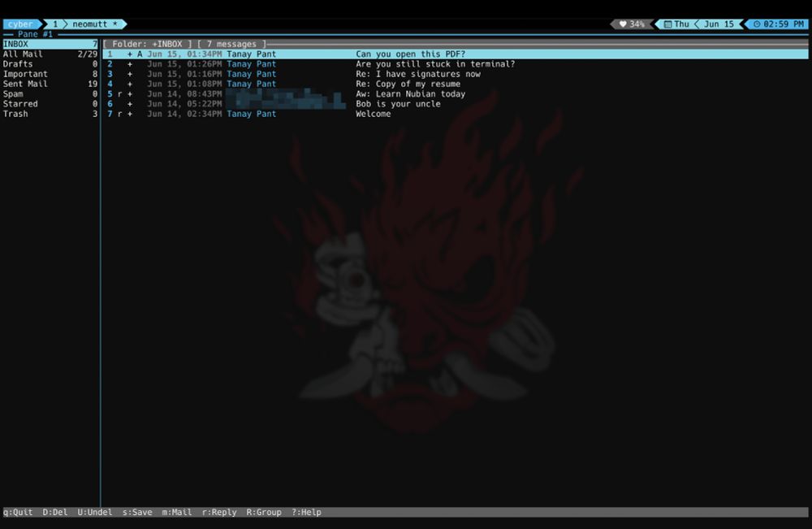Click the heart battery 34% indicator
812x529 pixels.
[x=632, y=24]
